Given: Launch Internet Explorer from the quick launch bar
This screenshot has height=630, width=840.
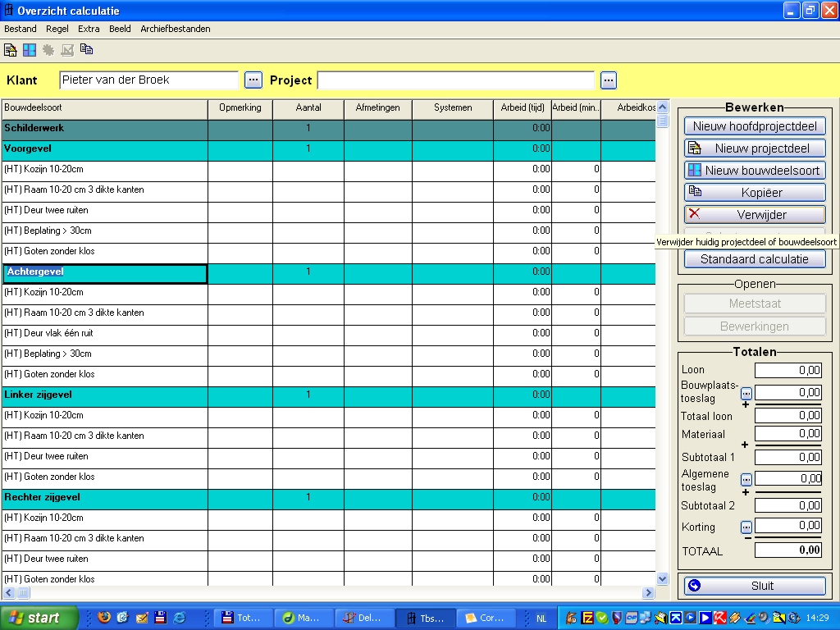Looking at the screenshot, I should 180,618.
